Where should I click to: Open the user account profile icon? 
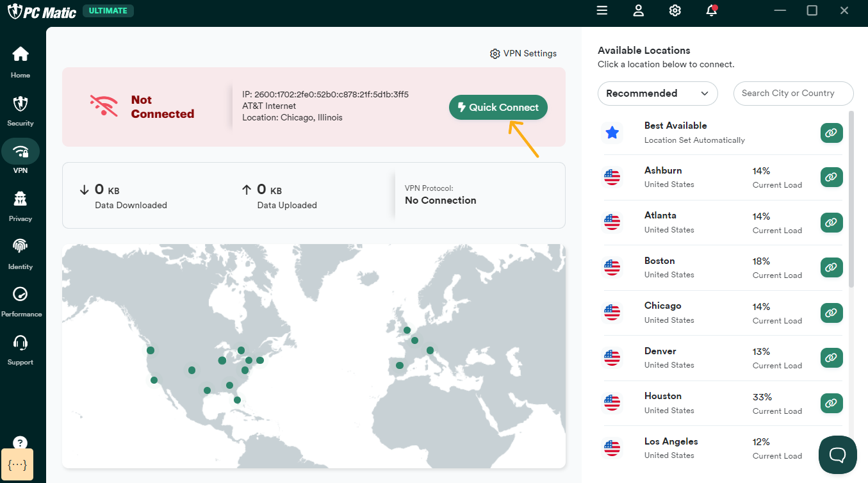(638, 11)
